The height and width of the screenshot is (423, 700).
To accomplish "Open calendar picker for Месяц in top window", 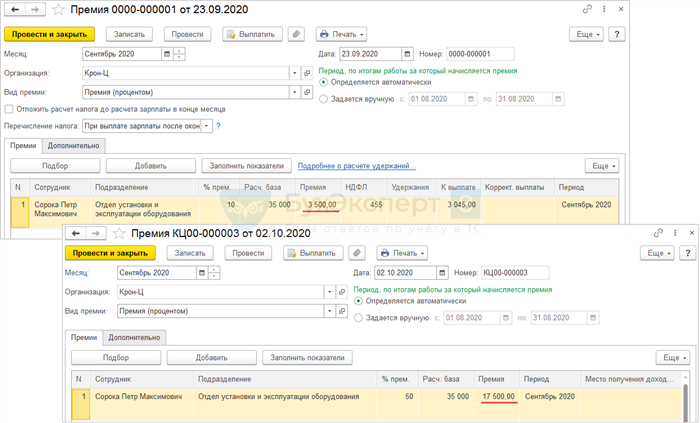I will point(167,54).
